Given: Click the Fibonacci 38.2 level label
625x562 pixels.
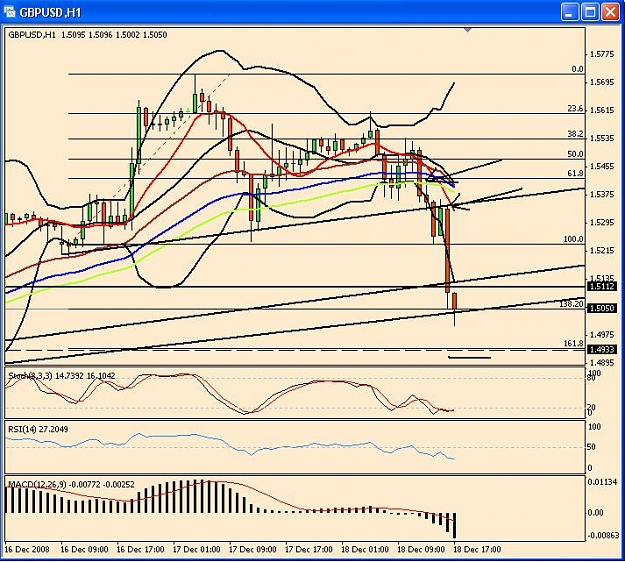Looking at the screenshot, I should point(575,134).
